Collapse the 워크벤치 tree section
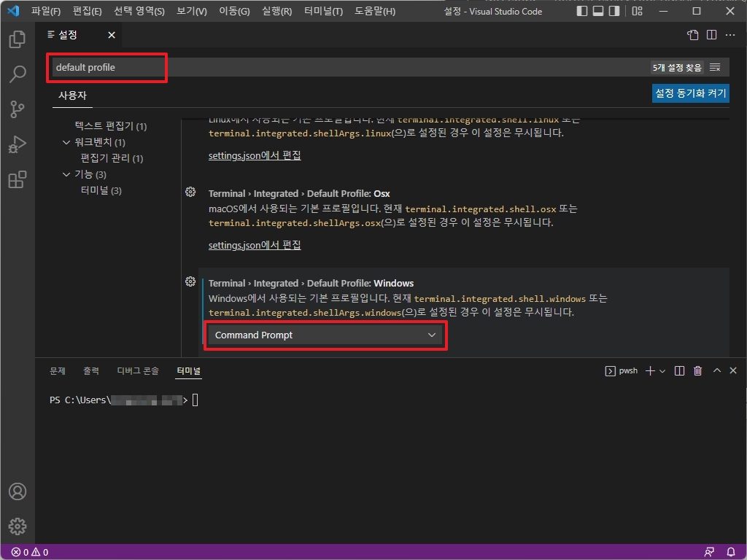This screenshot has height=560, width=747. click(x=66, y=142)
